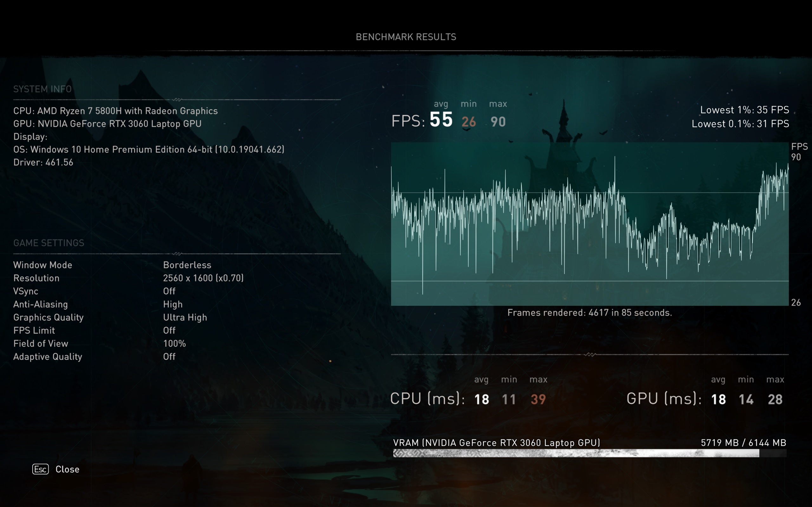The width and height of the screenshot is (812, 507).
Task: Click the Resolution 2560 x 1600 value
Action: point(203,278)
